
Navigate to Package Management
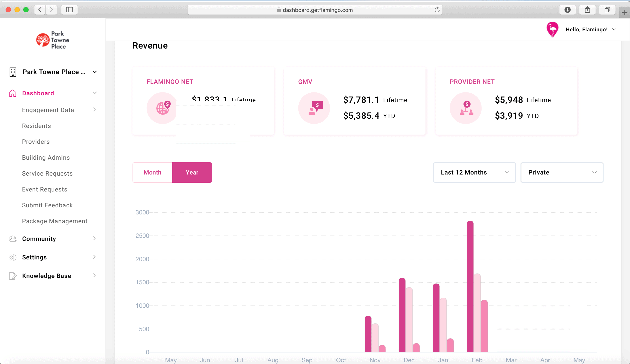click(55, 221)
